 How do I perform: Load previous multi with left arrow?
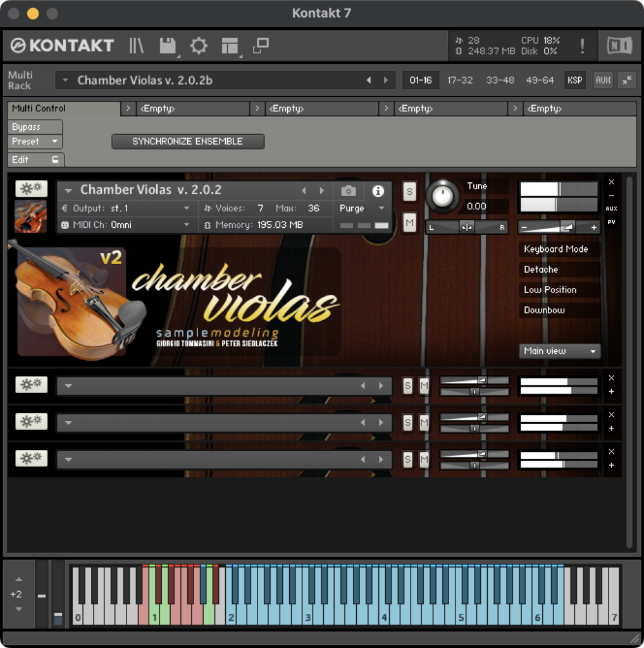368,80
